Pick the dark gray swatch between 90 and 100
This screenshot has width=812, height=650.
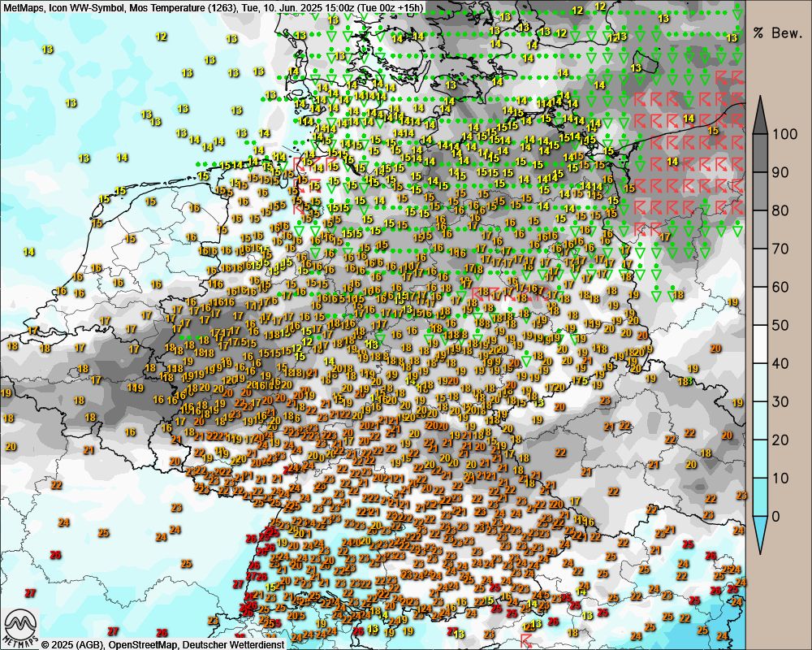click(x=760, y=153)
